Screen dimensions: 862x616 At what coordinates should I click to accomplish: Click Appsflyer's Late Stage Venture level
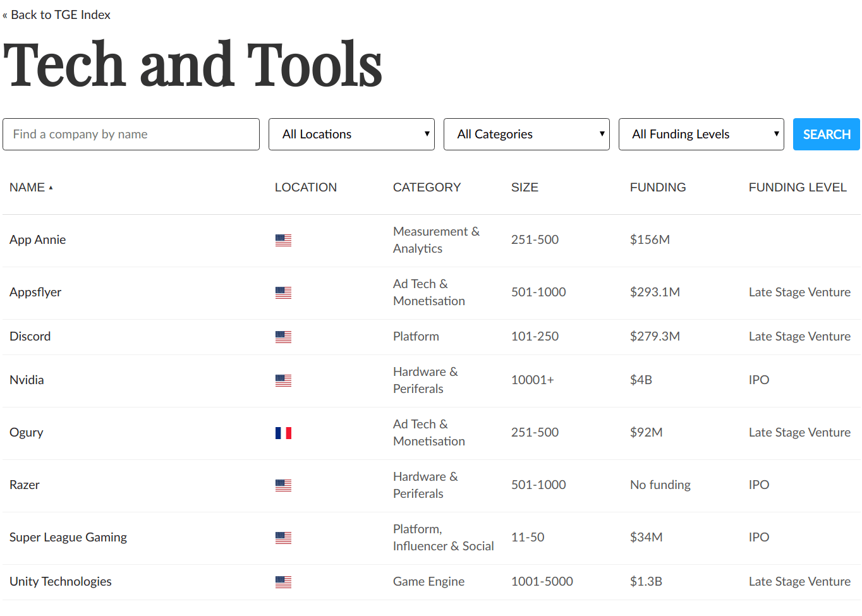pos(800,293)
